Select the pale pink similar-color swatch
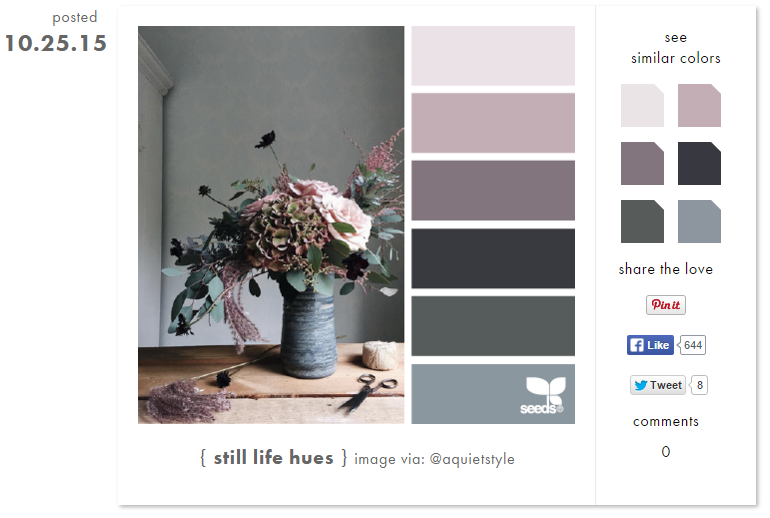The height and width of the screenshot is (518, 770). 642,106
